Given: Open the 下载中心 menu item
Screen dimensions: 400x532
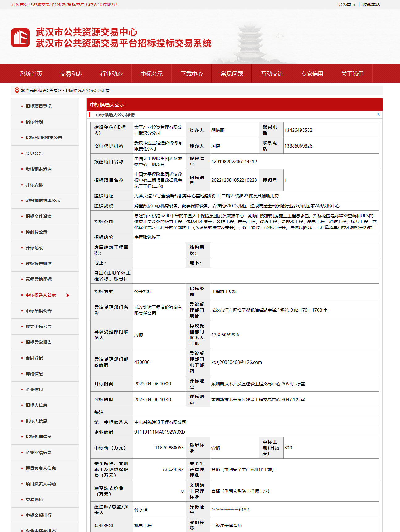Looking at the screenshot, I should point(192,73).
